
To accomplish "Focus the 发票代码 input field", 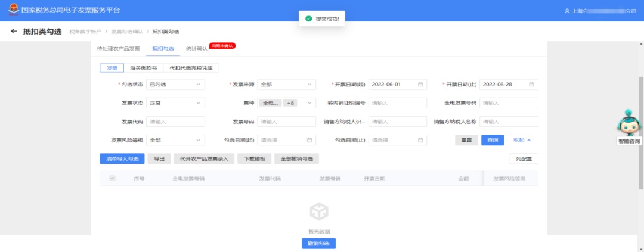I will coord(175,122).
